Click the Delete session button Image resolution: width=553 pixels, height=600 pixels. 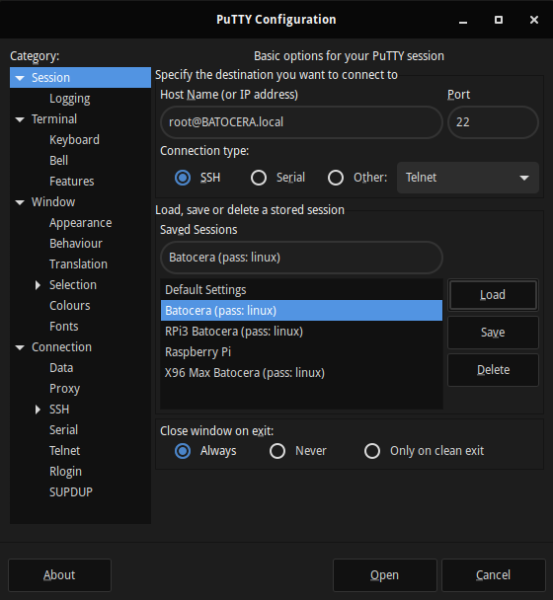tap(493, 370)
